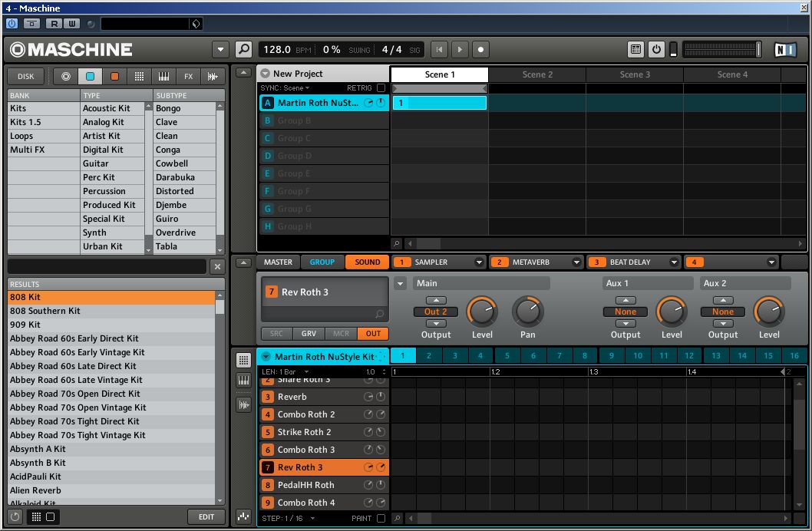
Task: Open the main menu dropdown arrow beside MASCHINE
Action: tap(220, 49)
